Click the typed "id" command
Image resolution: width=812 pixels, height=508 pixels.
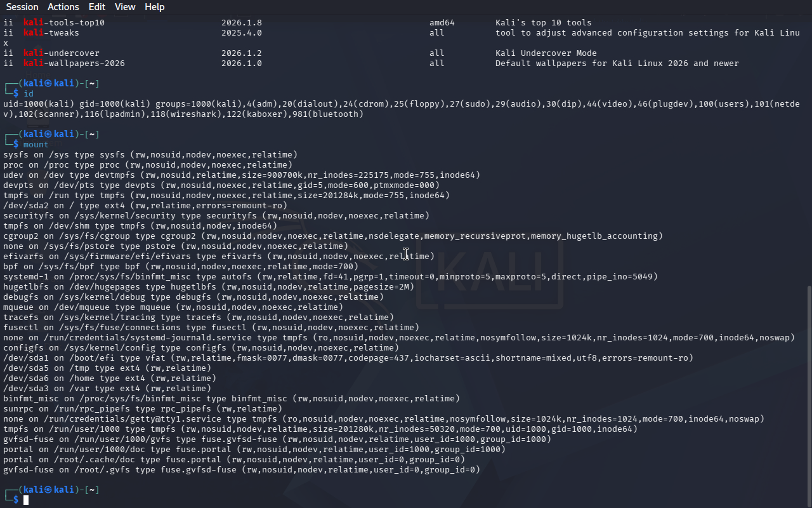click(x=29, y=94)
